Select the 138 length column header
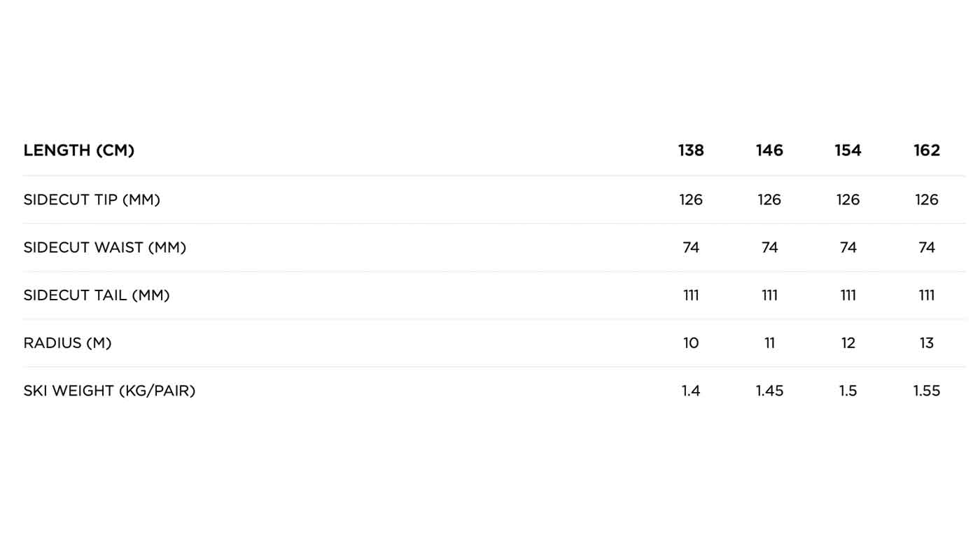The height and width of the screenshot is (560, 980). (691, 150)
